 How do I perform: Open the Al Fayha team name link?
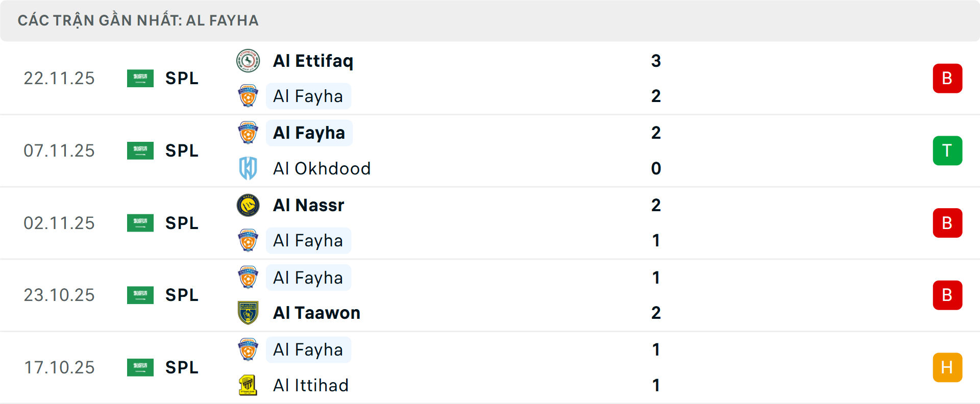(308, 96)
